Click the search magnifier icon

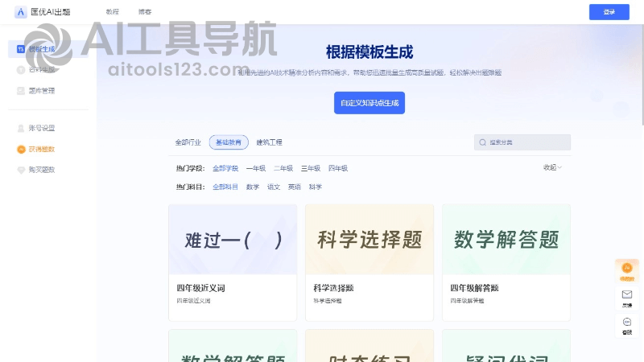(482, 142)
